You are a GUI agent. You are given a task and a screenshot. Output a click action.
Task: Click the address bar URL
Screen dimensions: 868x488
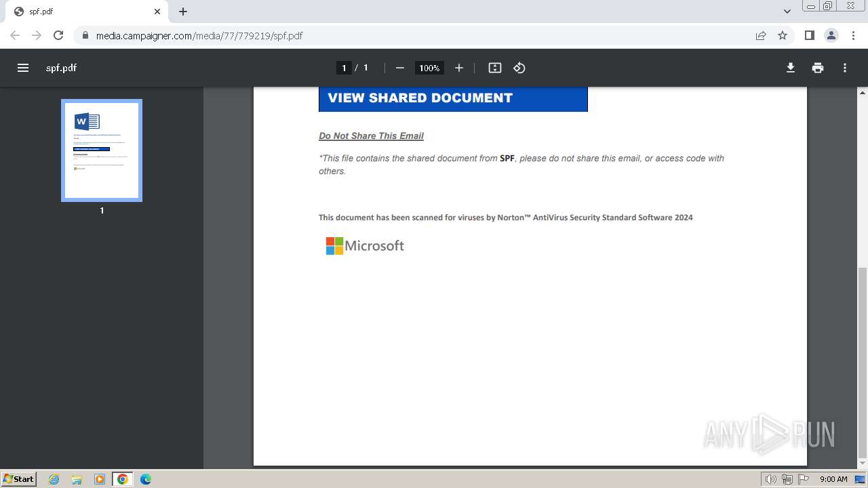199,35
